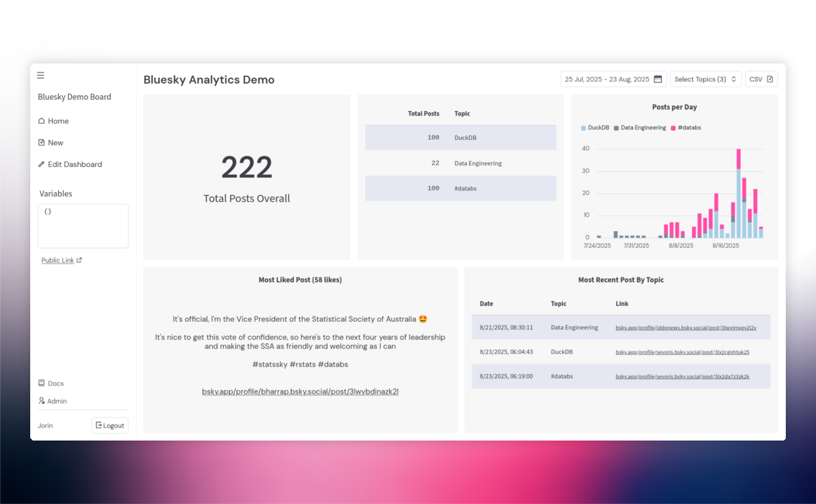
Task: Open the hamburger menu at the top
Action: pos(40,75)
